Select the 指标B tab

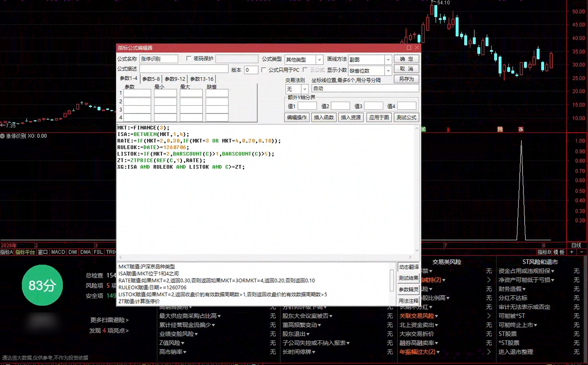pyautogui.click(x=544, y=252)
